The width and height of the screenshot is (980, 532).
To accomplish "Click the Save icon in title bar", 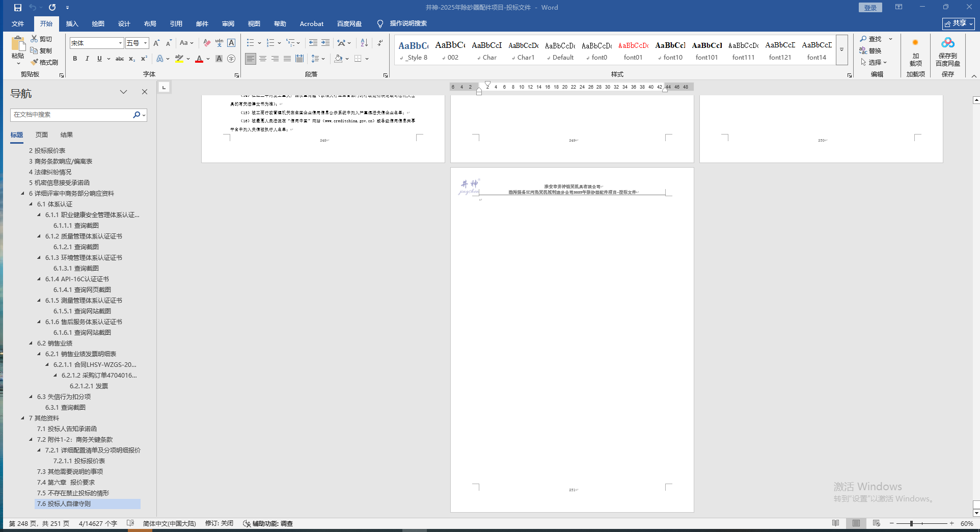I will coord(18,8).
